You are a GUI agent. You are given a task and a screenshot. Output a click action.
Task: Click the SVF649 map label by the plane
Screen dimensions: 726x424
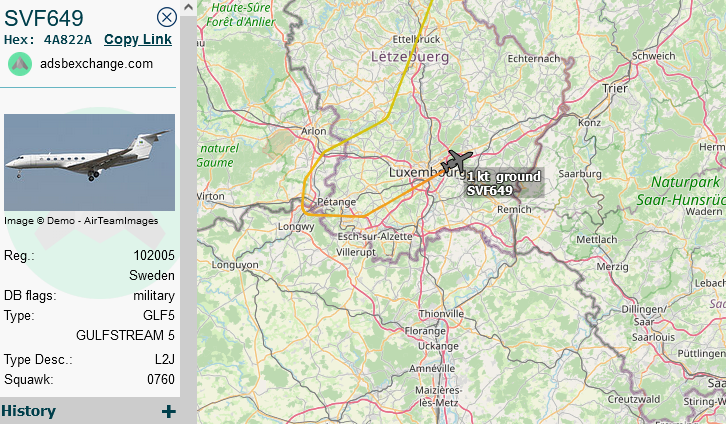click(x=489, y=191)
